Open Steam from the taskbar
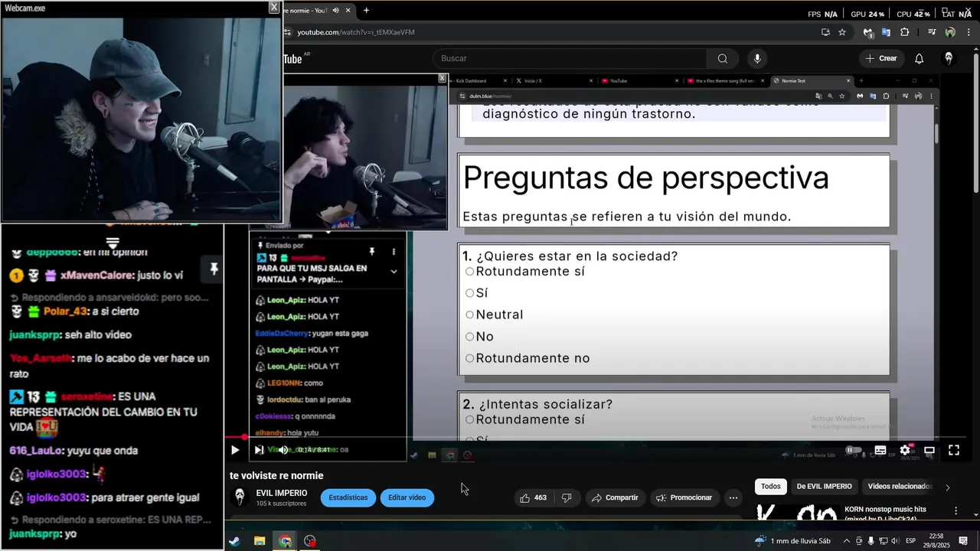This screenshot has height=551, width=980. [234, 541]
